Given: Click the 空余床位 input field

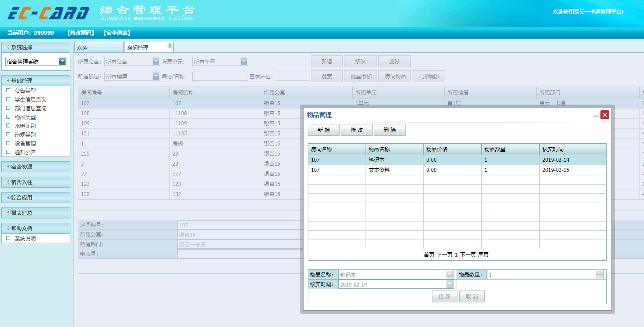Looking at the screenshot, I should pos(293,76).
